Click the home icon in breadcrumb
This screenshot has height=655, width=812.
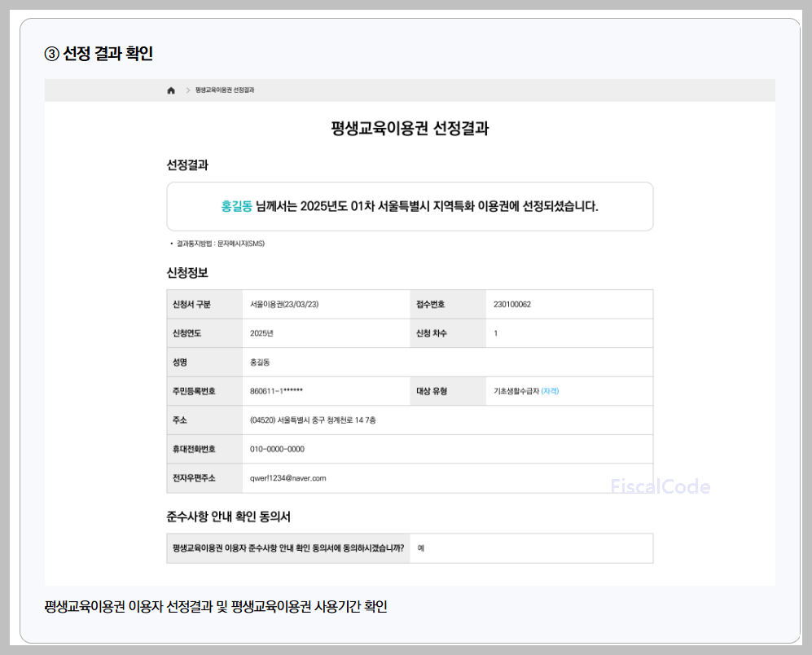(171, 90)
